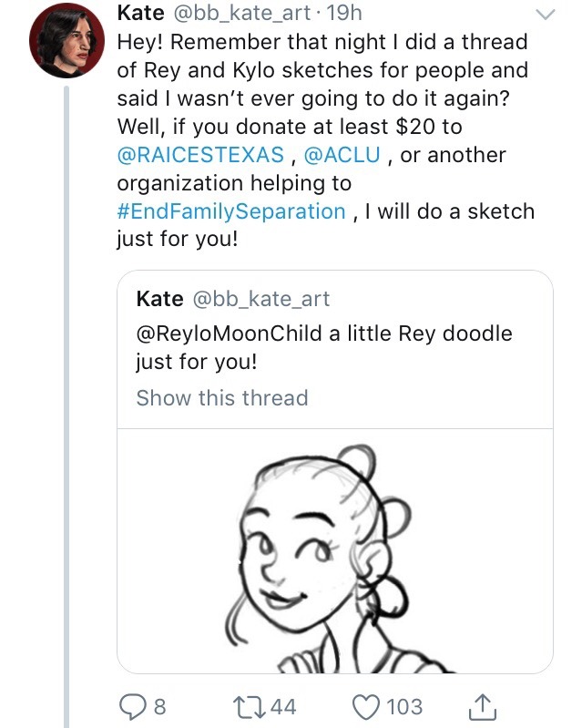
Task: Click the reply speech bubble icon
Action: tap(132, 705)
